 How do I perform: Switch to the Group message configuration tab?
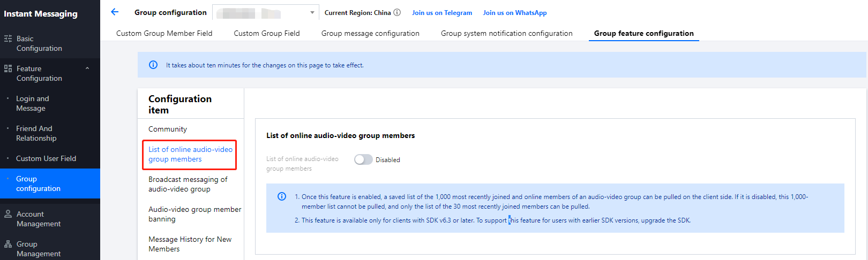(x=370, y=33)
